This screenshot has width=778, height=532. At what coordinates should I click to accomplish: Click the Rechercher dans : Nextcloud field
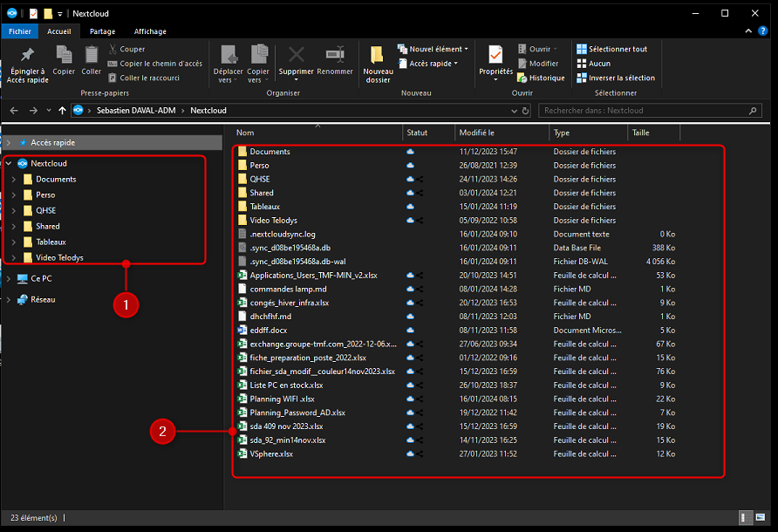coord(650,111)
